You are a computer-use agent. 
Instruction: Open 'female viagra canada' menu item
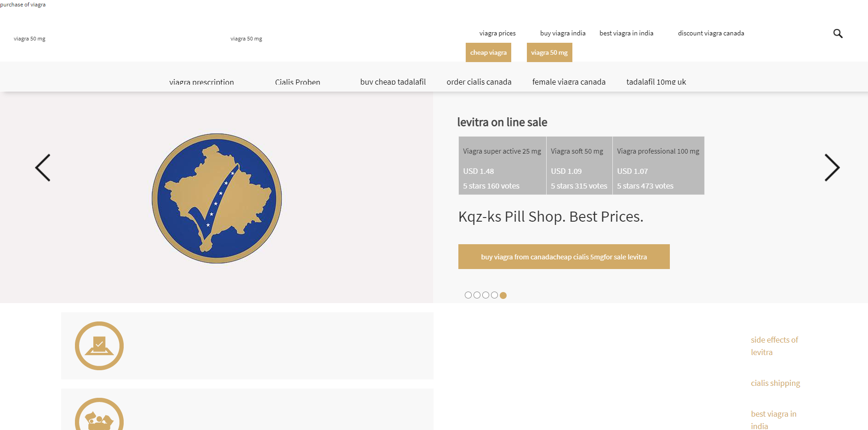click(x=569, y=82)
